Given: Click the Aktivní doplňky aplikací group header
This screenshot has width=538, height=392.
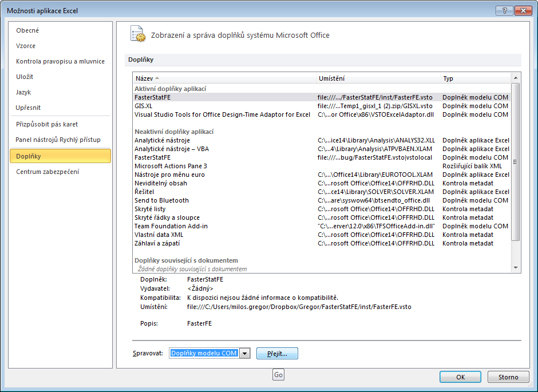Looking at the screenshot, I should pos(170,89).
